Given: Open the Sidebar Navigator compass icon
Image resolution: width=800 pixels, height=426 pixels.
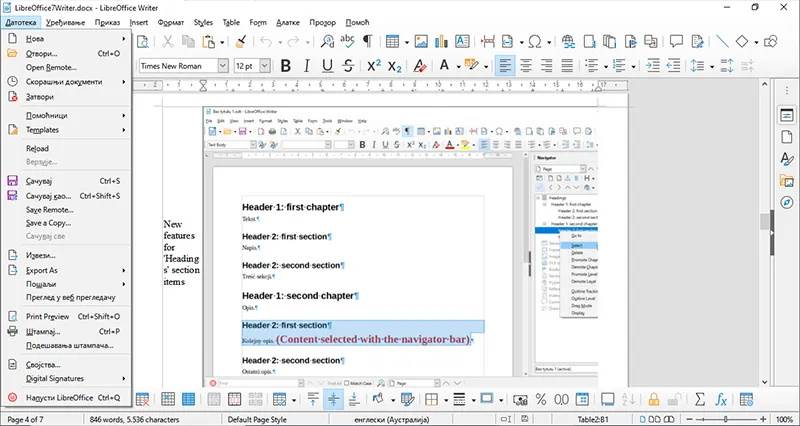Looking at the screenshot, I should pyautogui.click(x=787, y=203).
